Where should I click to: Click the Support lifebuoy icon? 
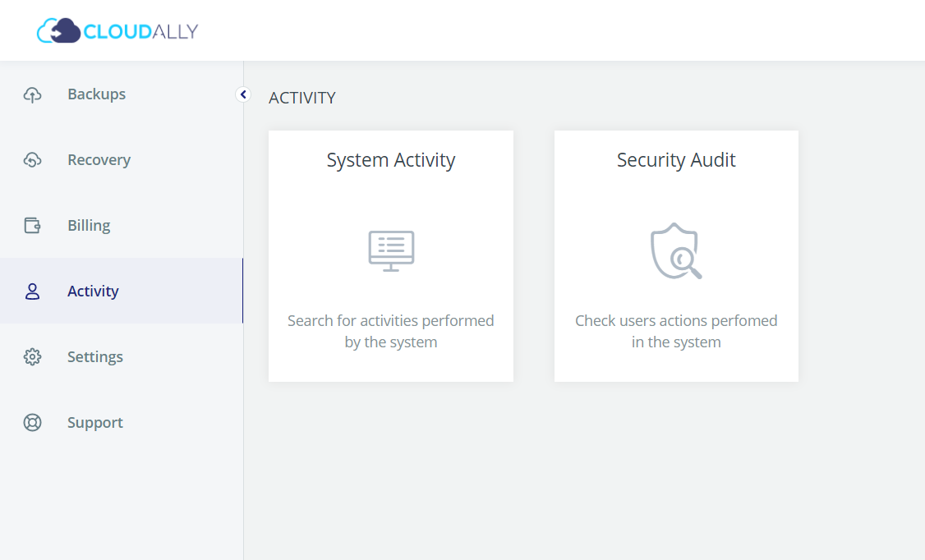click(x=32, y=423)
